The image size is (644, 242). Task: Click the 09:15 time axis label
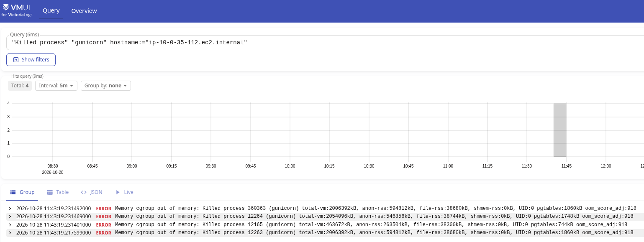[x=172, y=166]
